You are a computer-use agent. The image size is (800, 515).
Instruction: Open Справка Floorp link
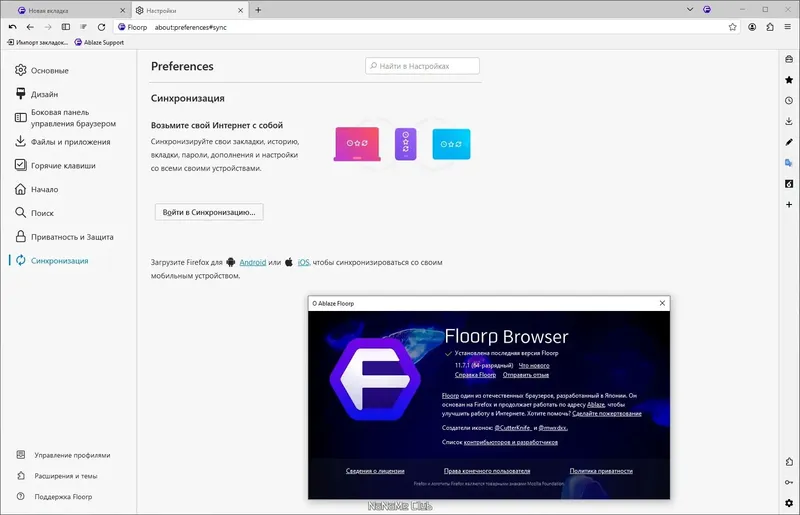coord(475,375)
